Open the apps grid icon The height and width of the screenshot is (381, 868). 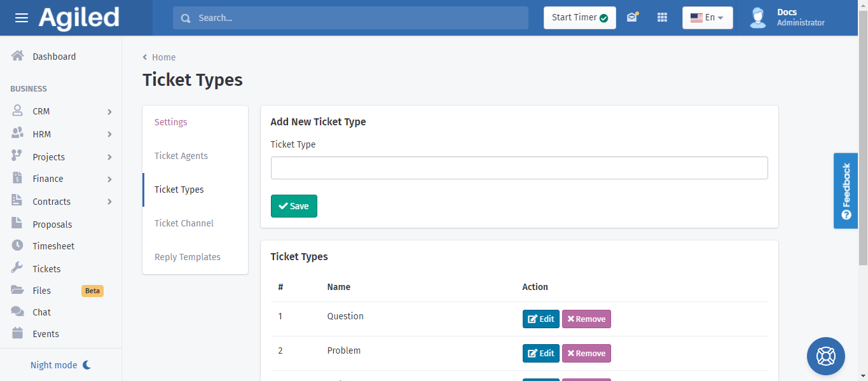tap(662, 18)
